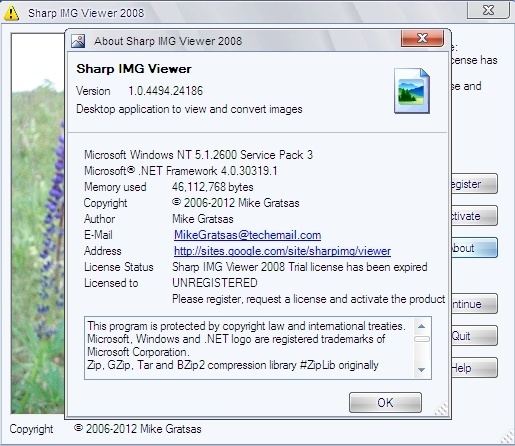Close the About Sharp IMG Viewer dialog
Screen dimensions: 515x446
pyautogui.click(x=422, y=38)
